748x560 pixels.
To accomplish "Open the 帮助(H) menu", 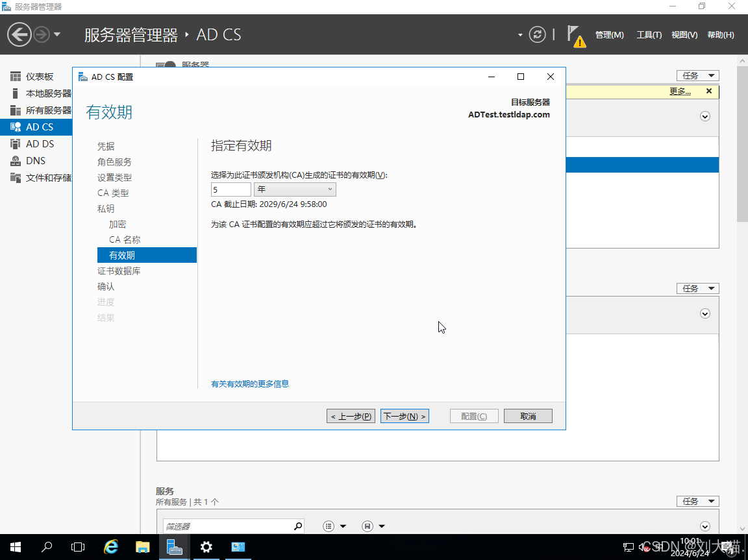I will [720, 35].
